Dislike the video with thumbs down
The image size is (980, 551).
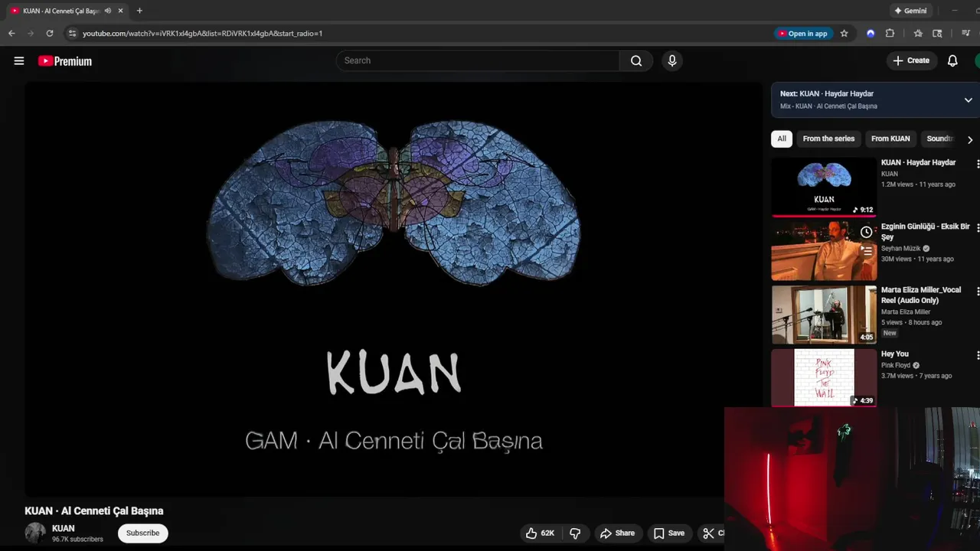(x=575, y=533)
